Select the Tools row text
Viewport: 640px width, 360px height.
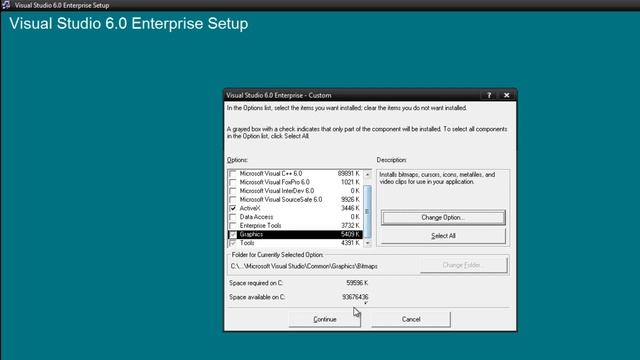[247, 243]
